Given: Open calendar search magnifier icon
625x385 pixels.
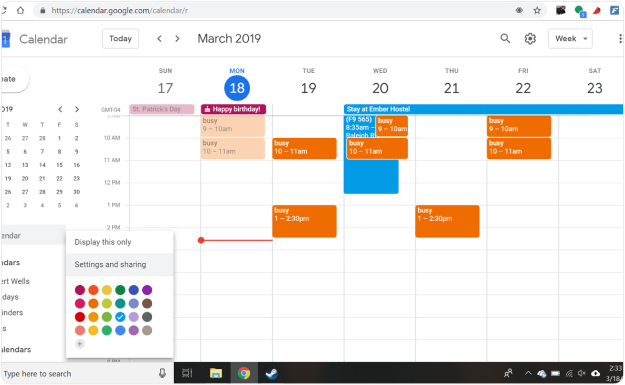Looking at the screenshot, I should pos(505,39).
